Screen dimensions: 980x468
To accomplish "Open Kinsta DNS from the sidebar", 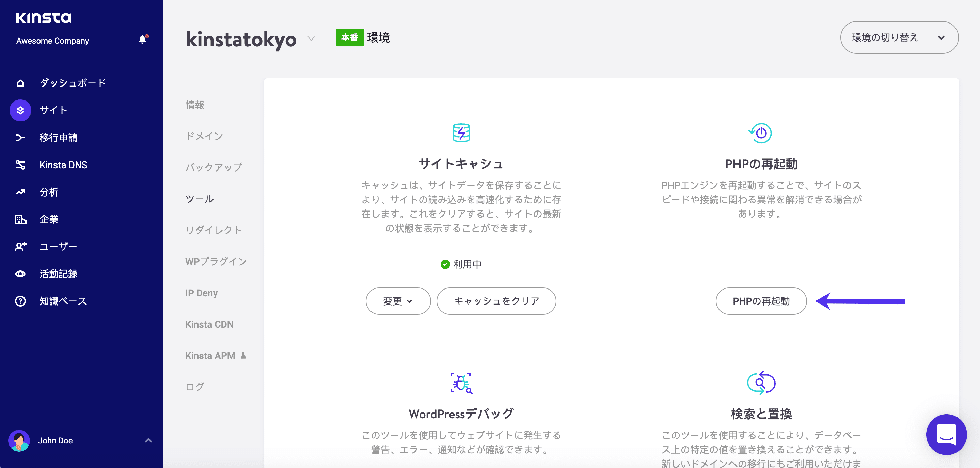I will coord(64,165).
